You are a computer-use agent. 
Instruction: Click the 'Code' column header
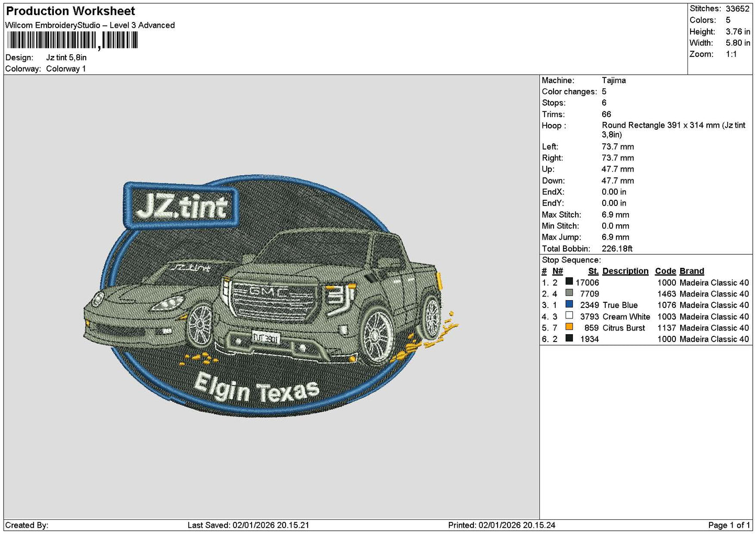[x=665, y=271]
